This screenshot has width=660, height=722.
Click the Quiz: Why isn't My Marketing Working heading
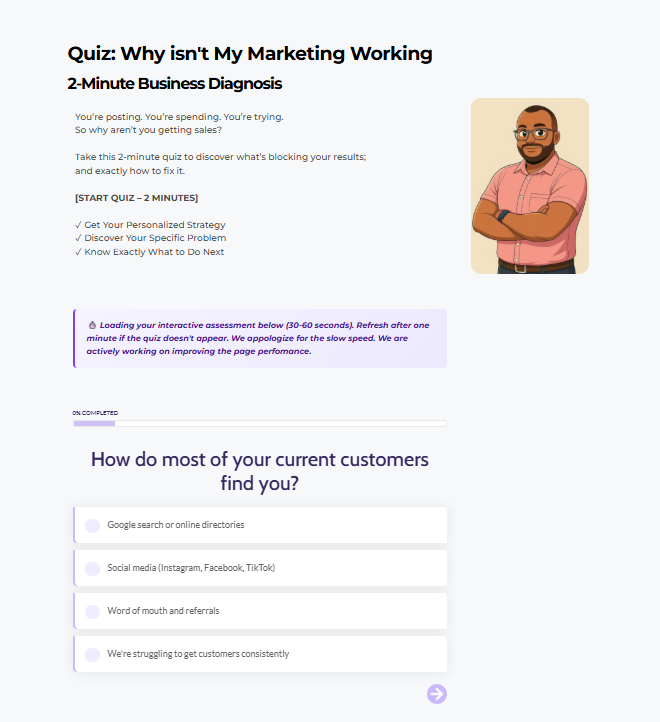pyautogui.click(x=250, y=54)
